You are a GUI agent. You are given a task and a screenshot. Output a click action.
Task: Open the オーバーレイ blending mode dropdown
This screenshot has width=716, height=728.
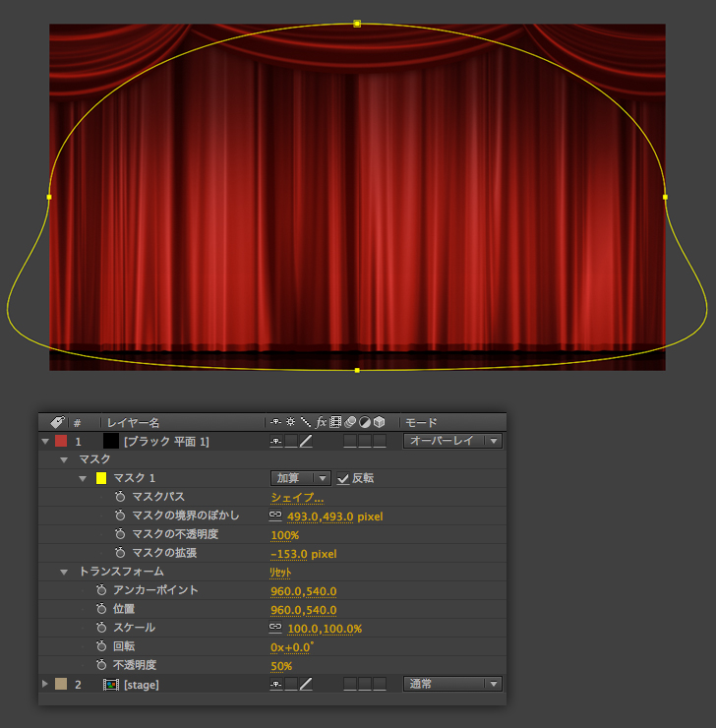pos(452,442)
